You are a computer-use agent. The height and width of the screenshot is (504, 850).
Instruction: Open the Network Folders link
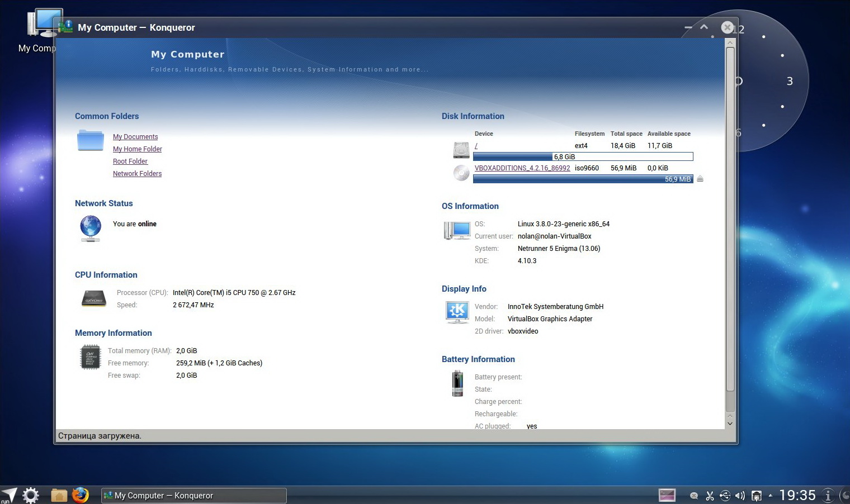pos(138,174)
